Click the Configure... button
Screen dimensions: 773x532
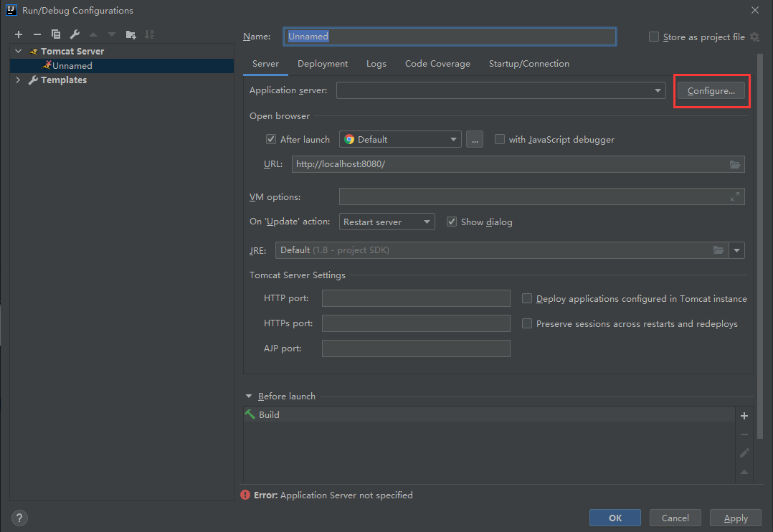(x=711, y=91)
